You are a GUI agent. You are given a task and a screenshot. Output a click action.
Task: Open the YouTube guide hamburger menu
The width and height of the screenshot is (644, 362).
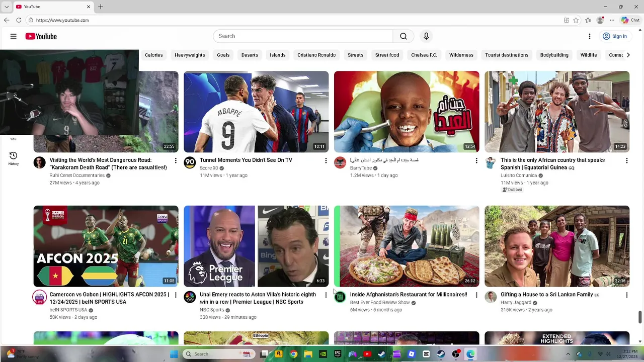[x=14, y=36]
